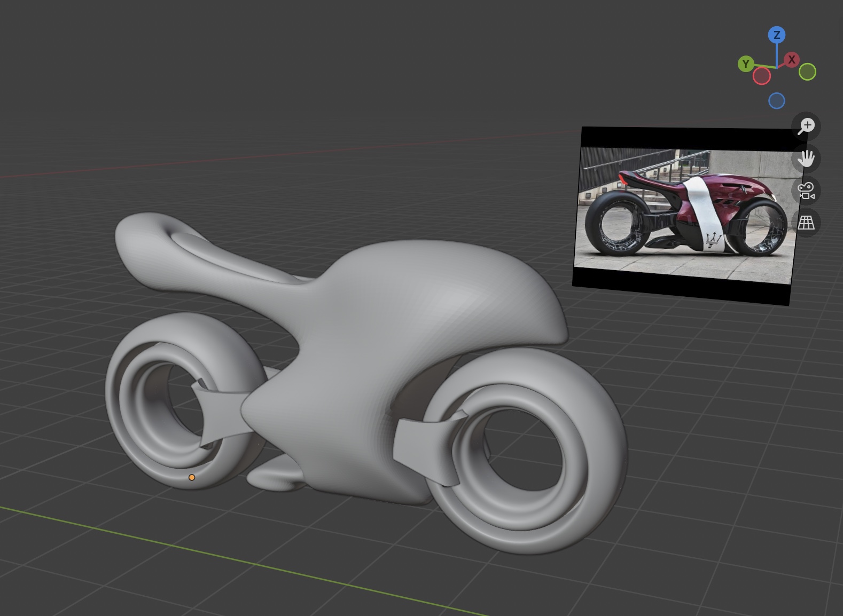Click the Z axis on navigation gizmo

777,35
